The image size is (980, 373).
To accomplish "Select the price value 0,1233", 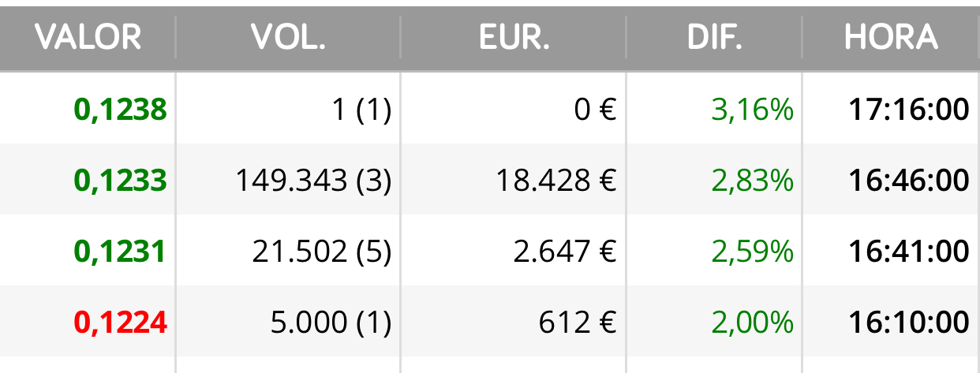I will pyautogui.click(x=121, y=181).
